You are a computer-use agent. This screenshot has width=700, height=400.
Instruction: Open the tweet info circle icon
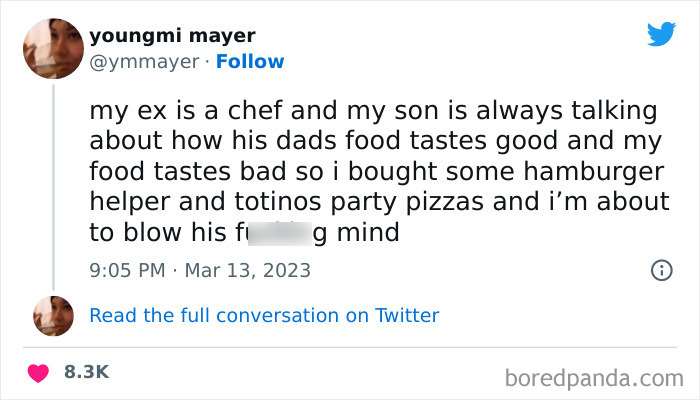coord(660,270)
